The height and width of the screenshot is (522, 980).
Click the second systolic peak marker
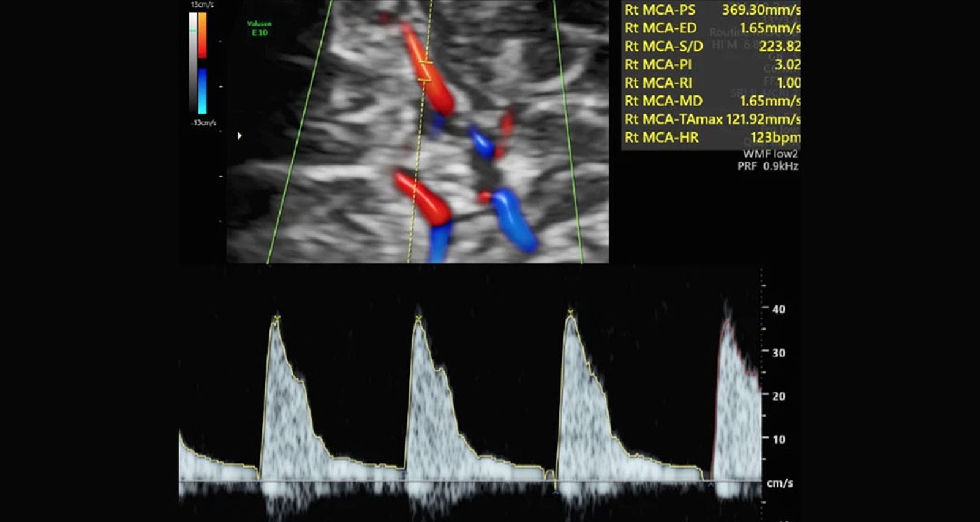click(418, 318)
